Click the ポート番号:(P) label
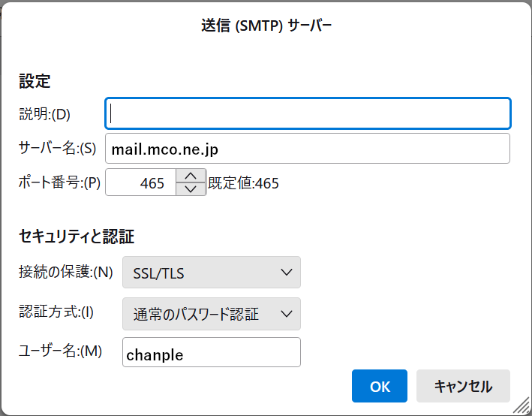532x416 pixels. [59, 182]
